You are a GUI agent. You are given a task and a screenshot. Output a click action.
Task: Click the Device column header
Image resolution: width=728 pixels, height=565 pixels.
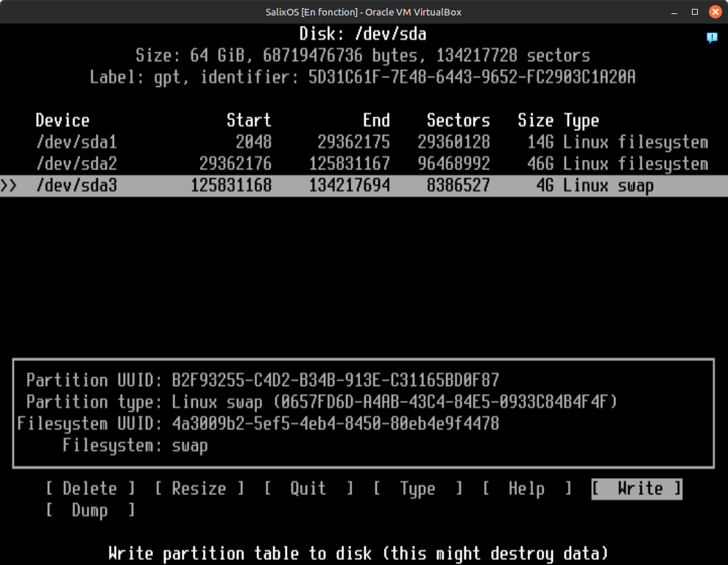pyautogui.click(x=63, y=121)
